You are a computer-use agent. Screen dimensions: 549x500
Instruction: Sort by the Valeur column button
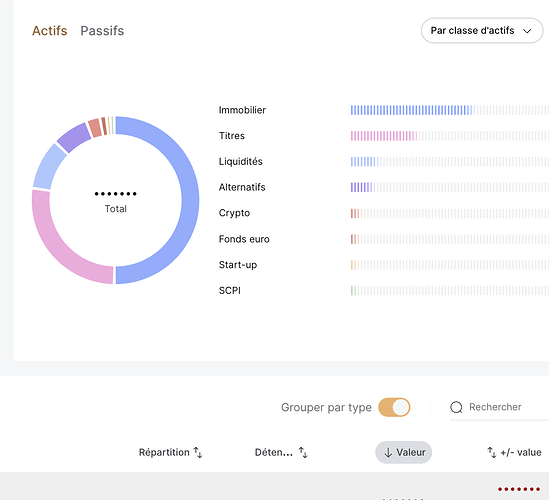404,452
